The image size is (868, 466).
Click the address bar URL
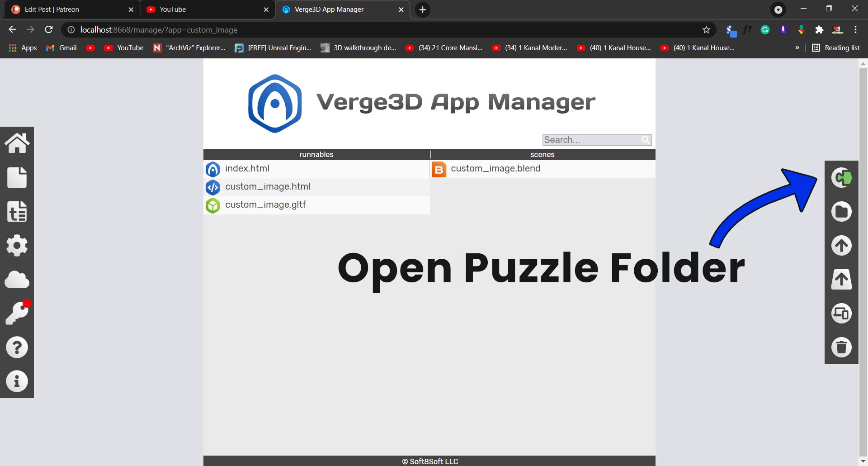[159, 30]
